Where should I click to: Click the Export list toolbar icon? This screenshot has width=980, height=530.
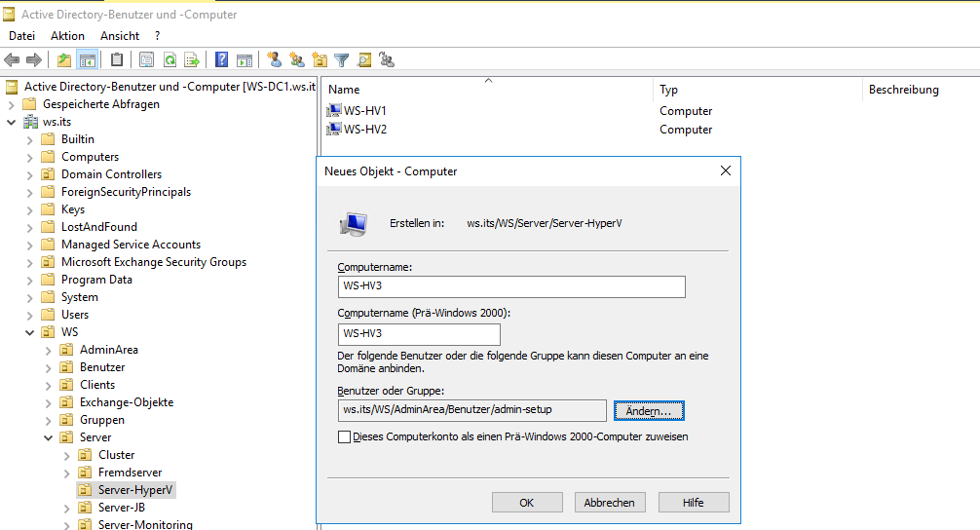coord(192,60)
